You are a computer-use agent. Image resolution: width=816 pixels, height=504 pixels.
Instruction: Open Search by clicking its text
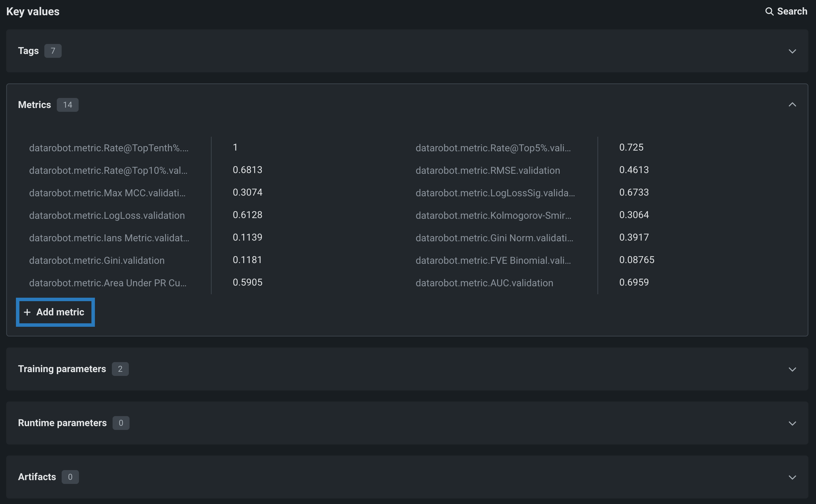pos(792,11)
